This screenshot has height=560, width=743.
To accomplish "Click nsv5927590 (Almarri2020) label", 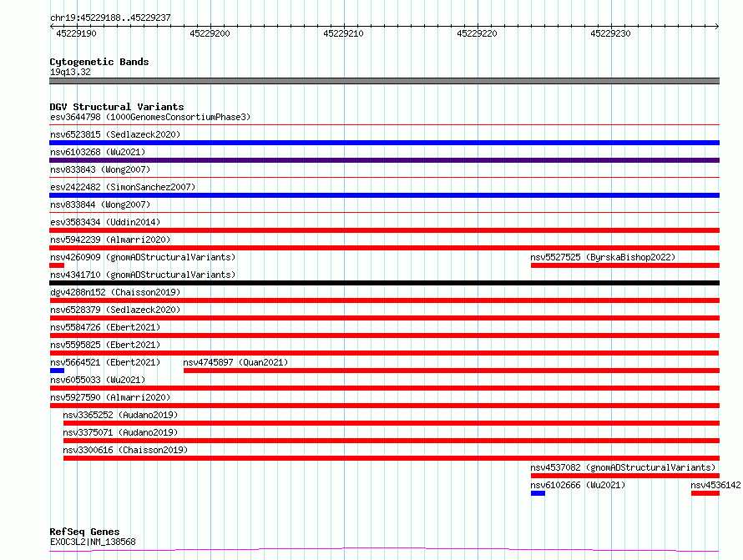I will click(x=110, y=397).
